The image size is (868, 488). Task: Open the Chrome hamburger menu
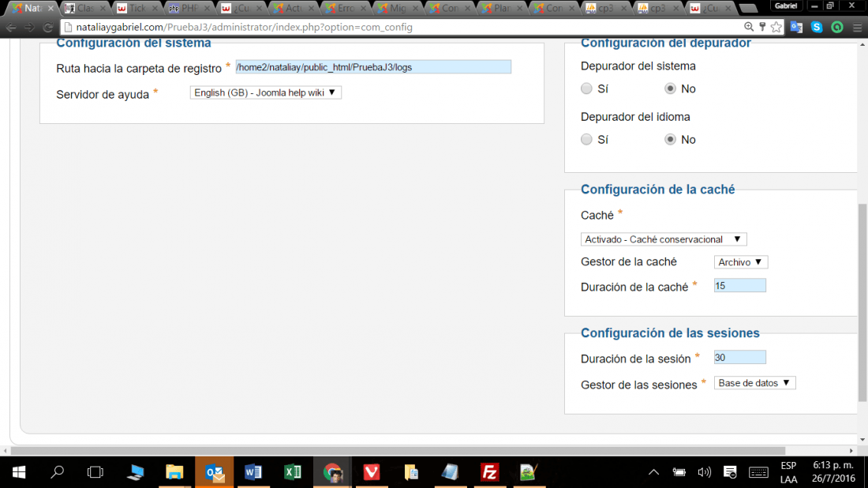point(857,27)
